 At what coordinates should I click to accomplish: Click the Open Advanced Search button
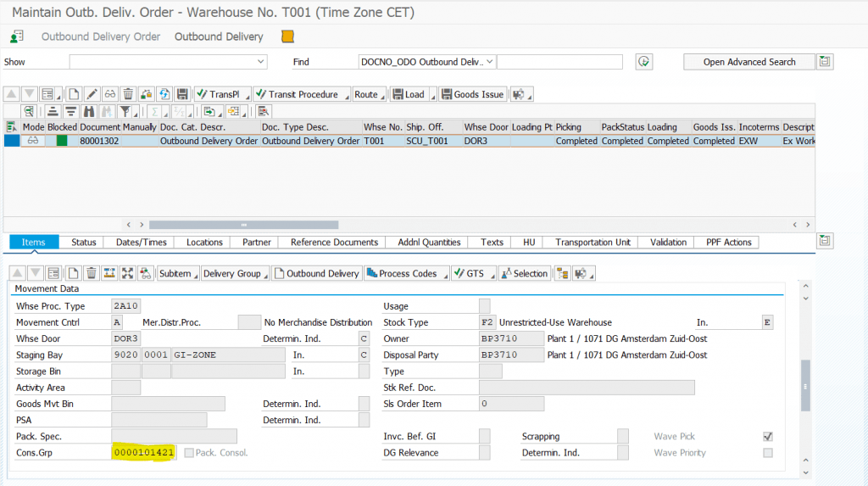[x=749, y=62]
